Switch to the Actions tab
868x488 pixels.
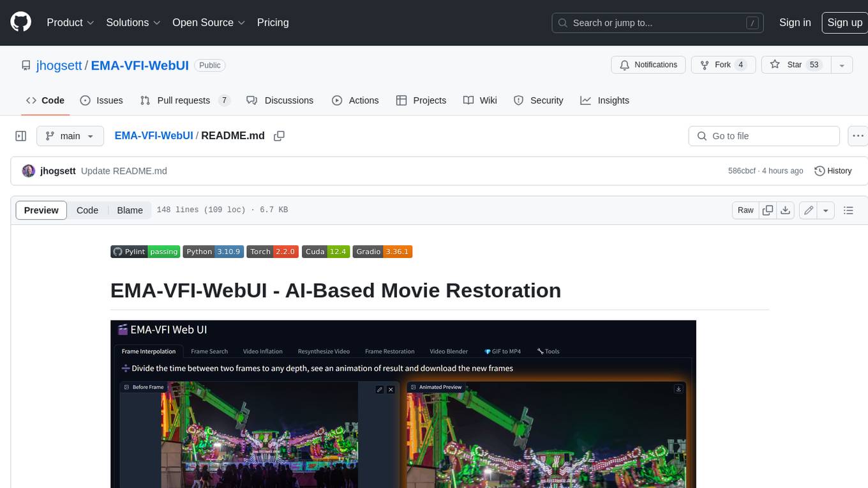[x=355, y=100]
